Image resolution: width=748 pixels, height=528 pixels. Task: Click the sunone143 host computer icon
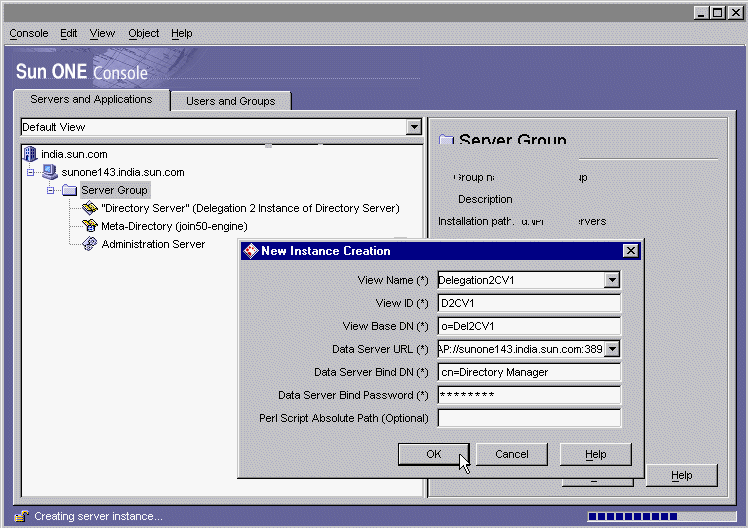click(50, 172)
